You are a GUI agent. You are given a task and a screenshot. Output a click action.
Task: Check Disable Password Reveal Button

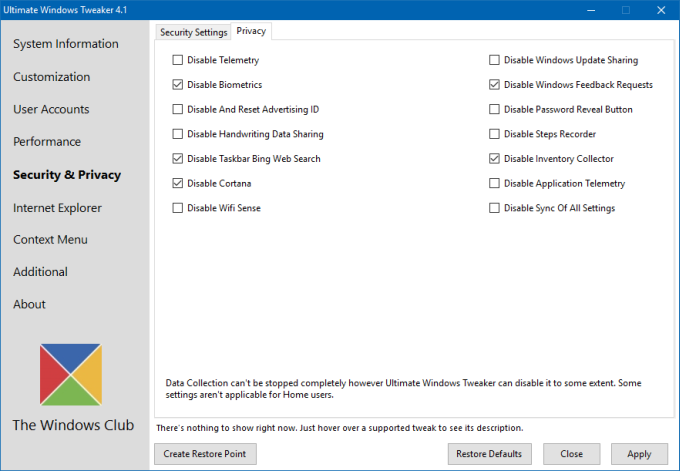click(494, 110)
